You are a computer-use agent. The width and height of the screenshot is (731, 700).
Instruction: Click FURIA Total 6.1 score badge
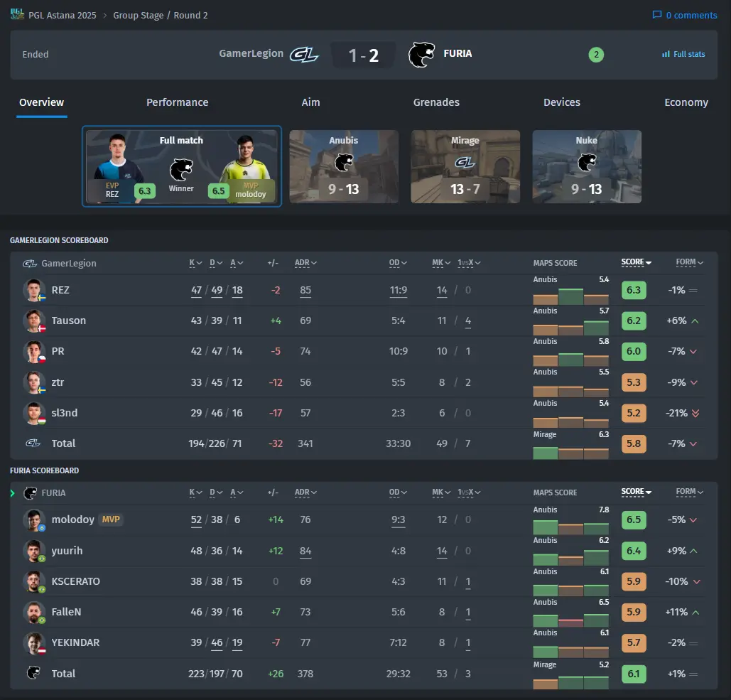[x=634, y=674]
